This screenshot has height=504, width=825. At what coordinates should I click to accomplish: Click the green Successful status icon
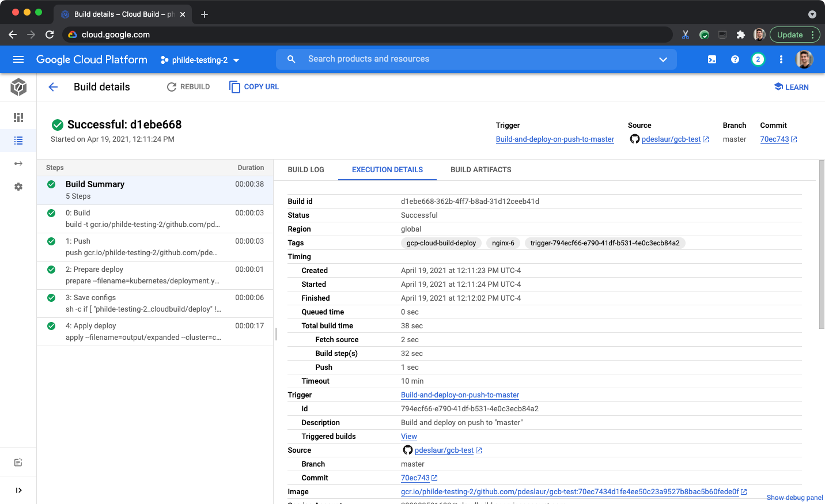tap(58, 124)
